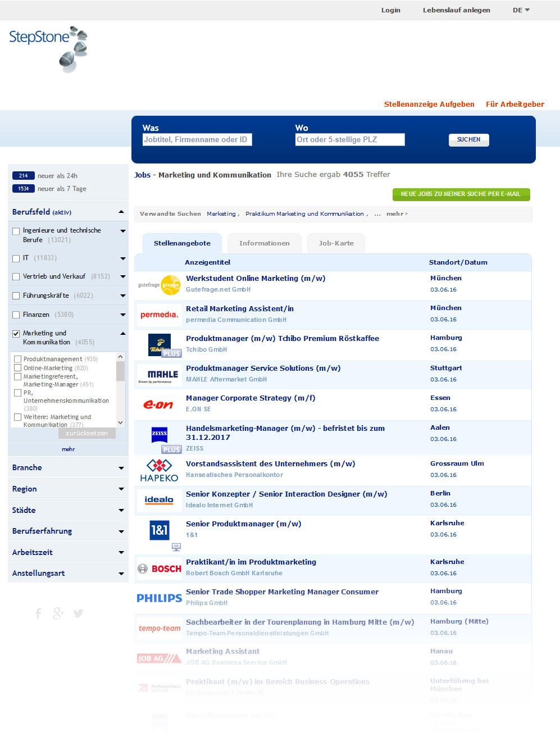Expand the Anstellungsart filter section
Viewport: 560px width, 755px height.
pos(121,574)
